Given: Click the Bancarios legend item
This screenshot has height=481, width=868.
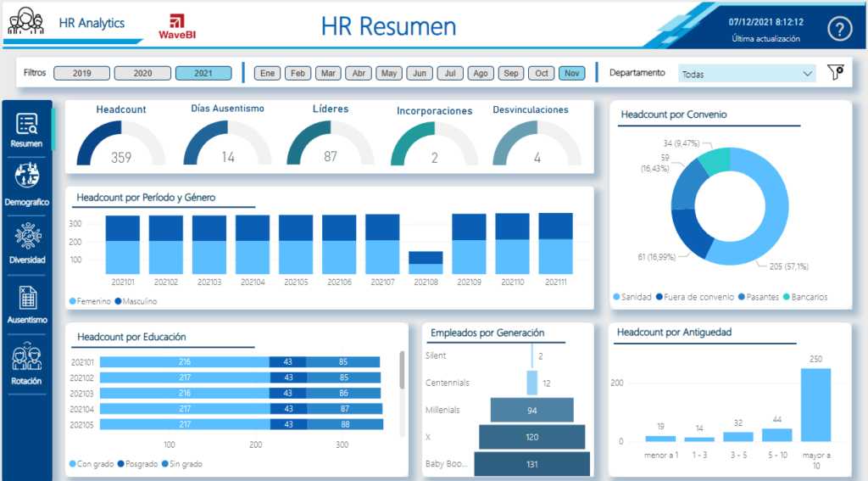Looking at the screenshot, I should tap(805, 297).
